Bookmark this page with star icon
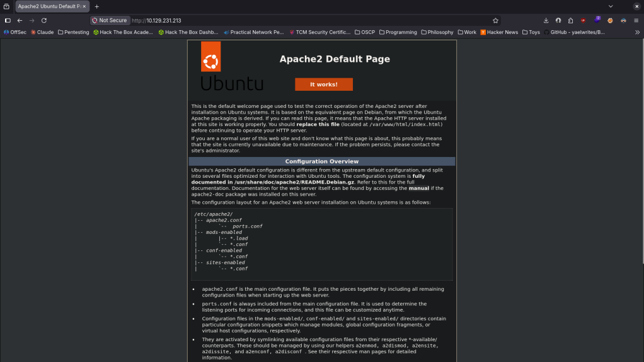This screenshot has height=362, width=644. click(x=495, y=20)
